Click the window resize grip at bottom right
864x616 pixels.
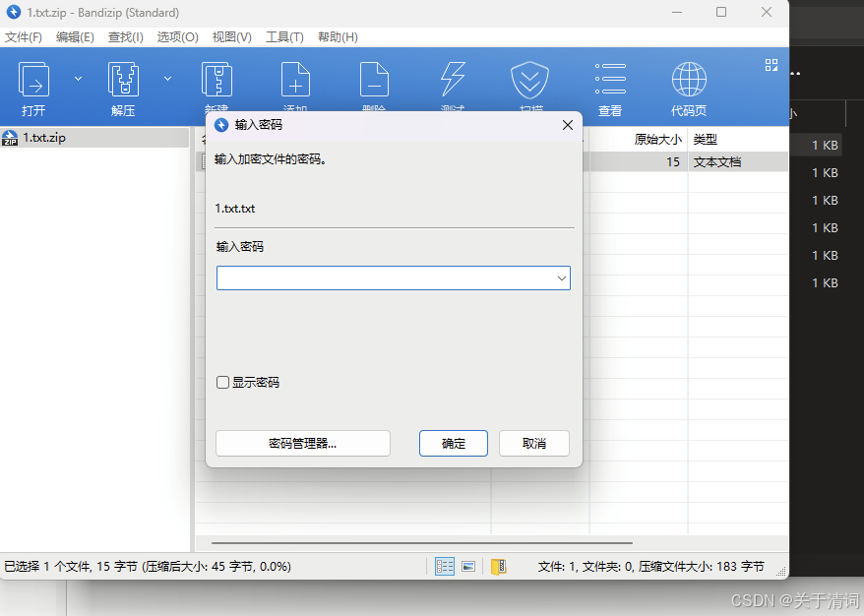coord(781,572)
